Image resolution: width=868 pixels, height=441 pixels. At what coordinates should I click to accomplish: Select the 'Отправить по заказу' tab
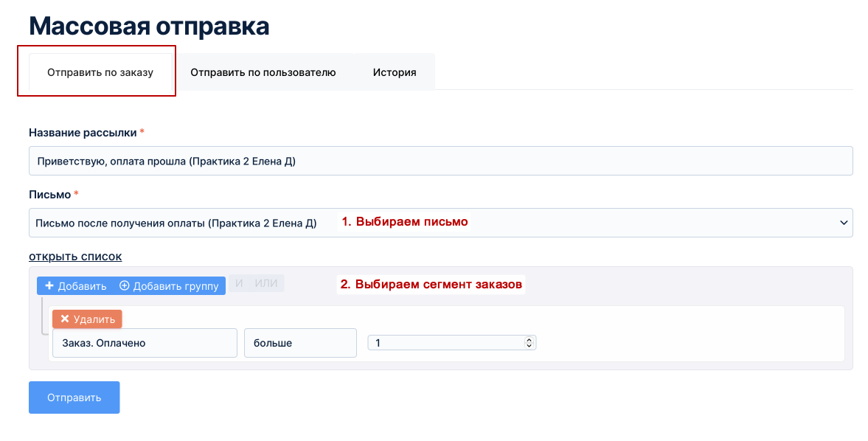pyautogui.click(x=100, y=72)
